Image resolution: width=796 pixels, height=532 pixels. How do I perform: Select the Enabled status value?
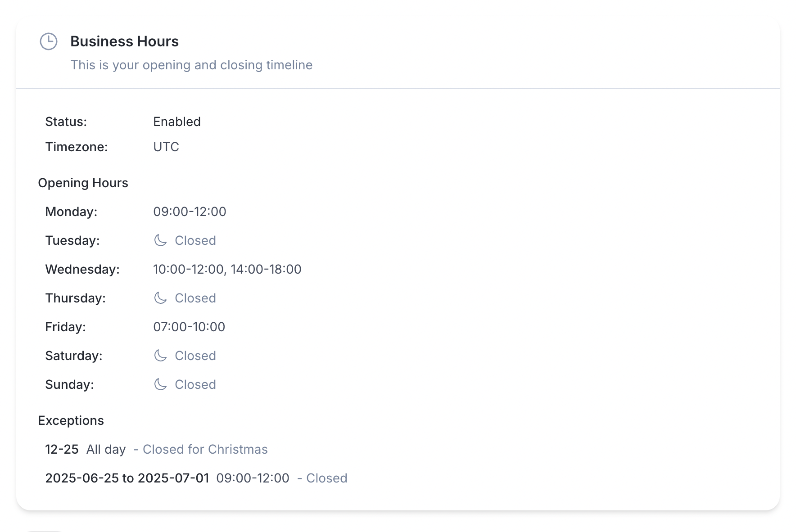point(176,121)
